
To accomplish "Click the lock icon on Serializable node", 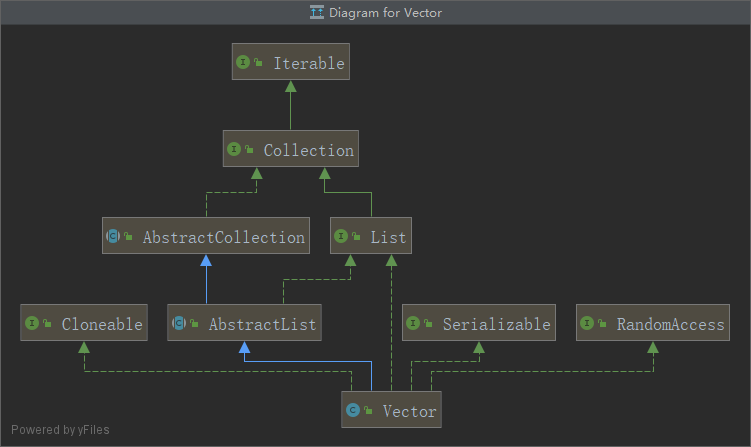I will click(428, 323).
